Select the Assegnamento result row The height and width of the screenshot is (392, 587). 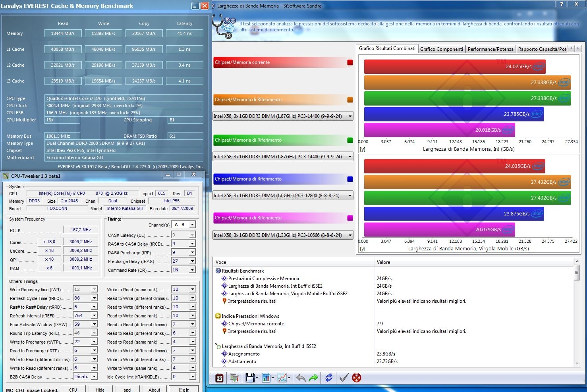coord(244,354)
